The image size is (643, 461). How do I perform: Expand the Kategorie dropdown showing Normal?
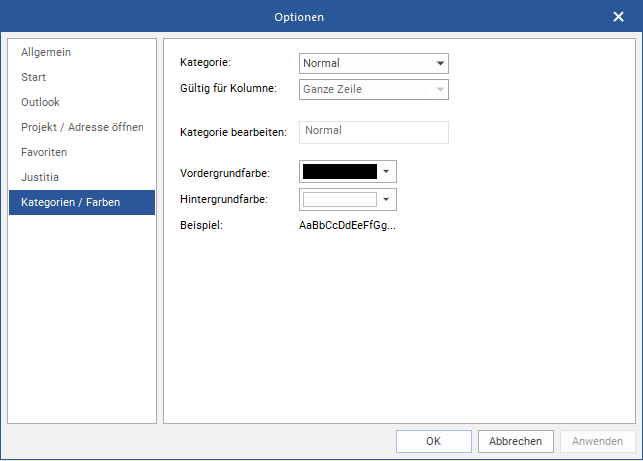[374, 64]
